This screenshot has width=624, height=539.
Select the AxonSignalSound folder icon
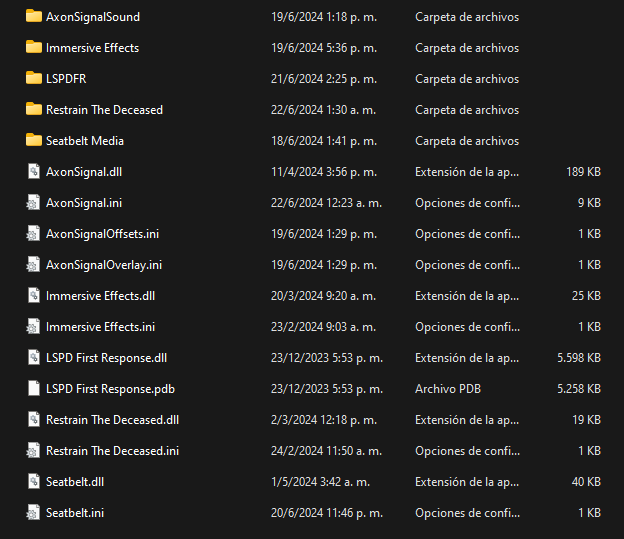[x=34, y=16]
